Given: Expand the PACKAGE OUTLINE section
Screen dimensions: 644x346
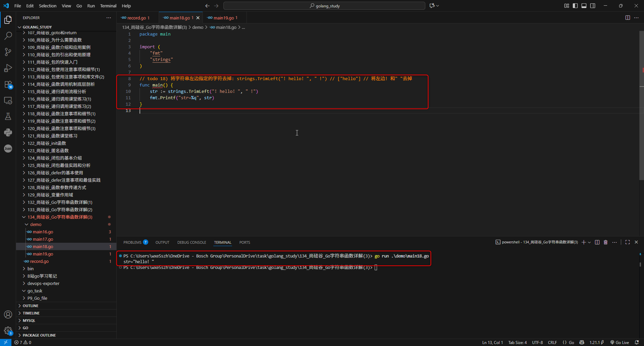Looking at the screenshot, I should point(66,335).
